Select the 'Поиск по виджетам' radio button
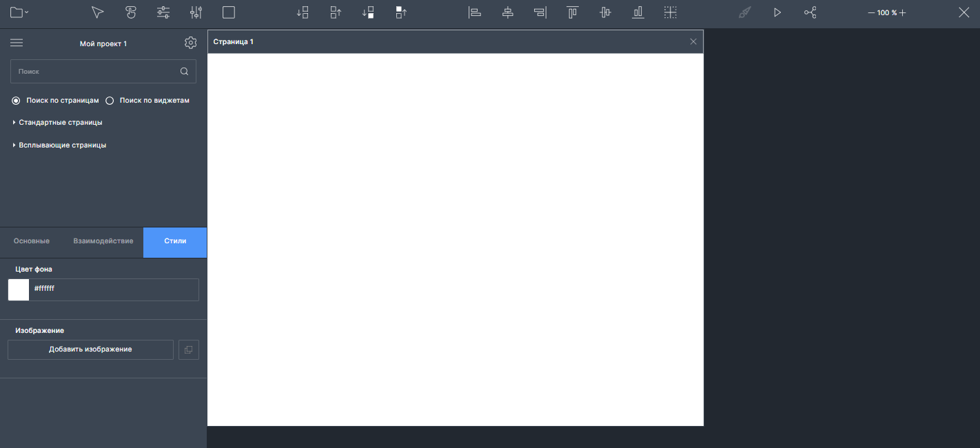Viewport: 980px width, 448px height. (110, 101)
